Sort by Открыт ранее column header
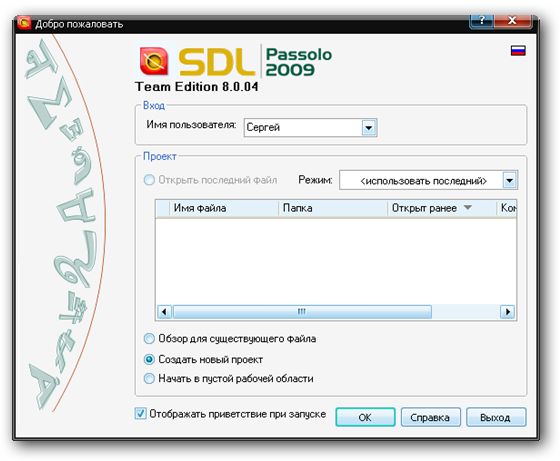This screenshot has height=461, width=560. pyautogui.click(x=442, y=208)
